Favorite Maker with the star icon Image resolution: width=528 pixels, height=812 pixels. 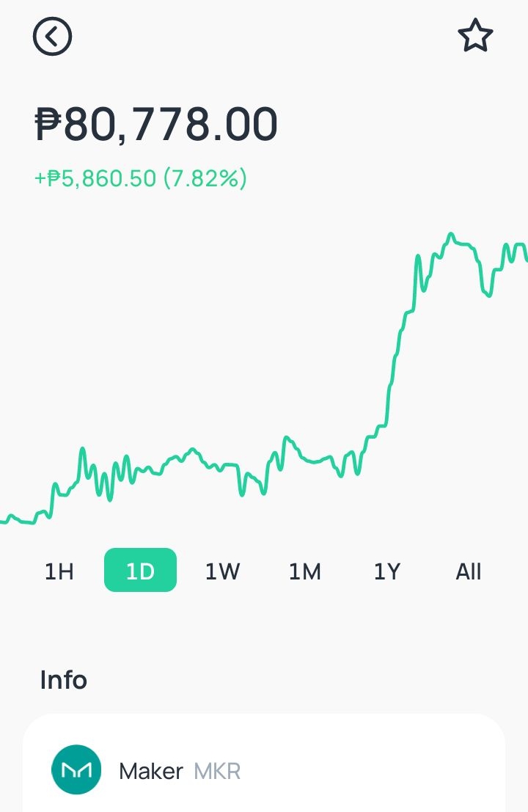coord(475,36)
